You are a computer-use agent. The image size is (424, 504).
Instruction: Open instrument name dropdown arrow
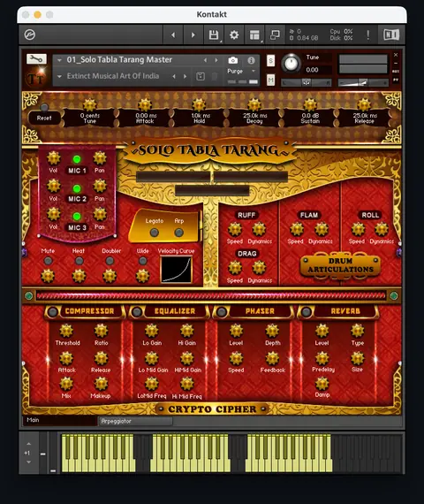pyautogui.click(x=59, y=60)
